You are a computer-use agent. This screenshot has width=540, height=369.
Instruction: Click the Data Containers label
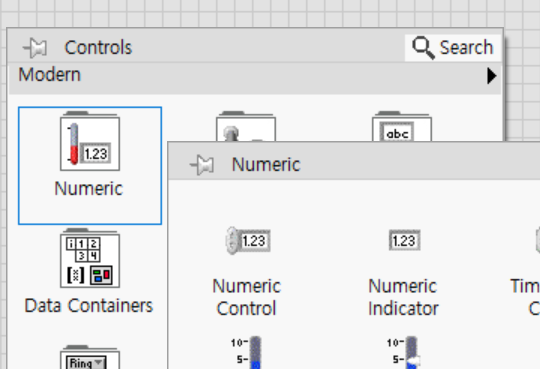point(89,306)
